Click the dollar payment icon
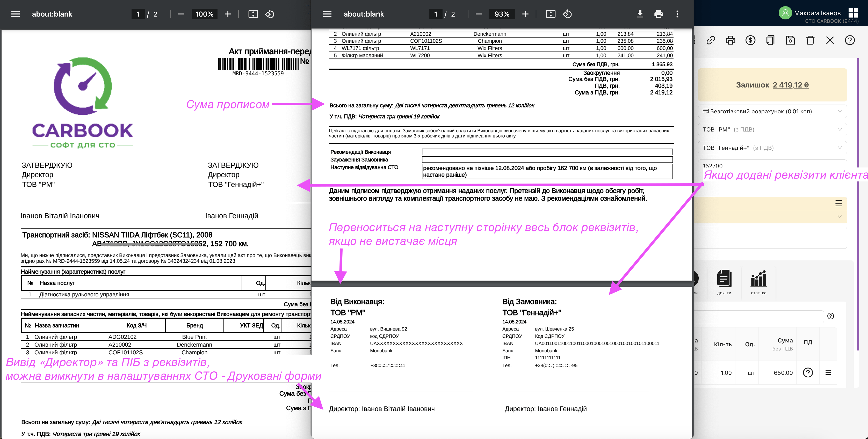The image size is (868, 439). (750, 40)
